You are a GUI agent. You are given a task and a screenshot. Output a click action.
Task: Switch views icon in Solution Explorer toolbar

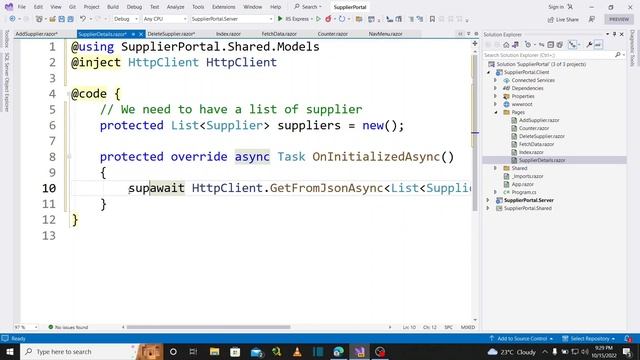[x=516, y=45]
